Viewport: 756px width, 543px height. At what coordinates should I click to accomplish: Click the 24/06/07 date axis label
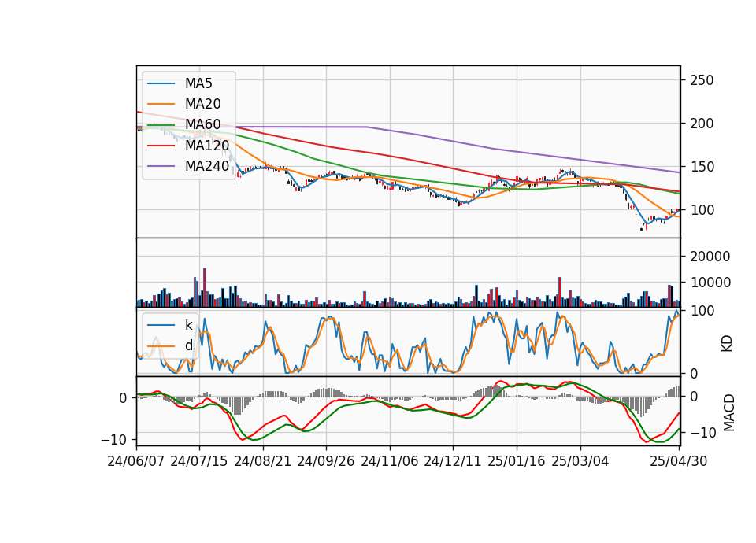[x=136, y=461]
